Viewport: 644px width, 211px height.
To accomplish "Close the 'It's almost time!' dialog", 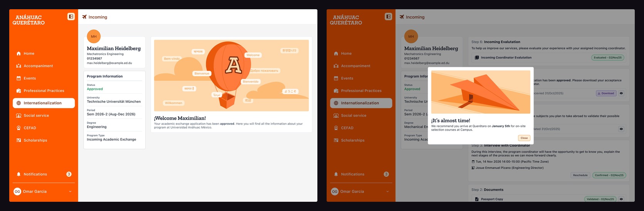I will pyautogui.click(x=524, y=138).
